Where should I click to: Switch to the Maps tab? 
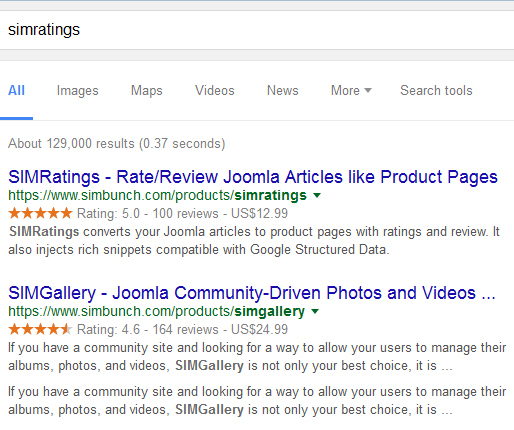[x=146, y=91]
